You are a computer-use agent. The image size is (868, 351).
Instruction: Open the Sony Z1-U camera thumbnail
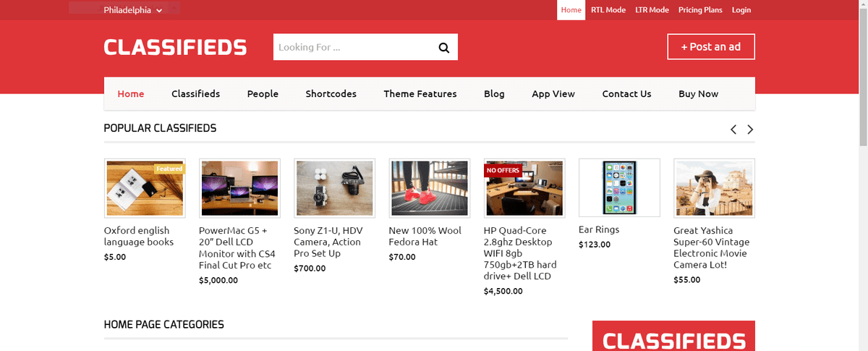pos(334,188)
